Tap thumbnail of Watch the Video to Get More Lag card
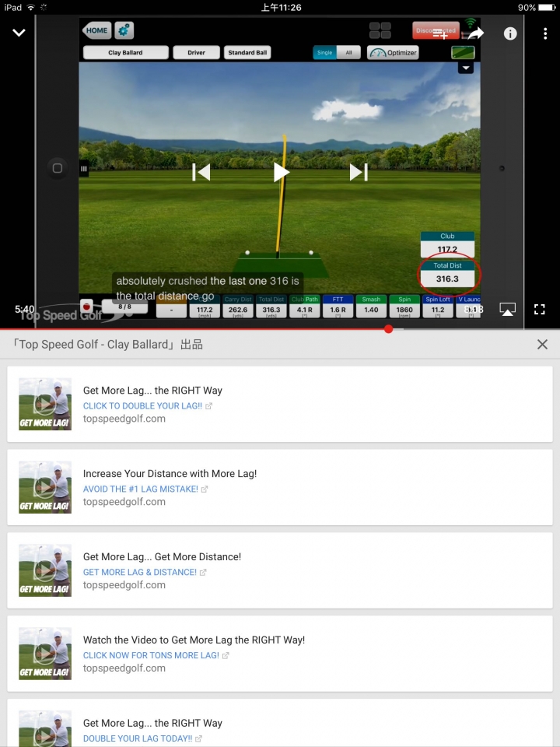The width and height of the screenshot is (560, 747). click(45, 653)
